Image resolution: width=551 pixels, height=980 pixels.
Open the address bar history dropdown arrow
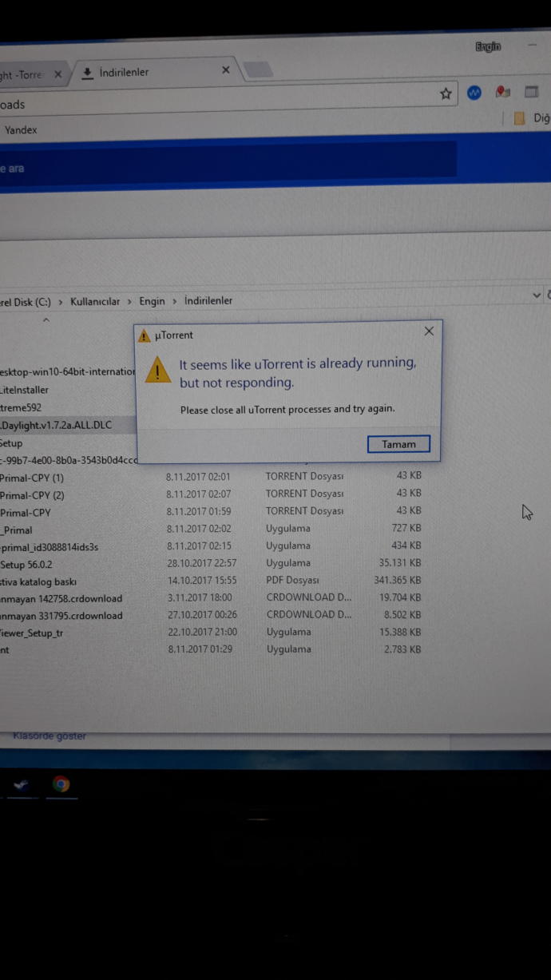(537, 295)
